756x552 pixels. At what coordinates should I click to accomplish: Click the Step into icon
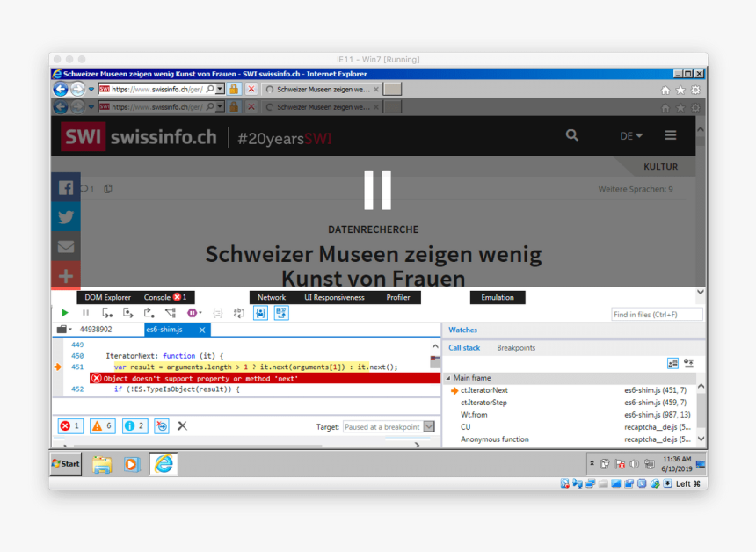coord(107,313)
